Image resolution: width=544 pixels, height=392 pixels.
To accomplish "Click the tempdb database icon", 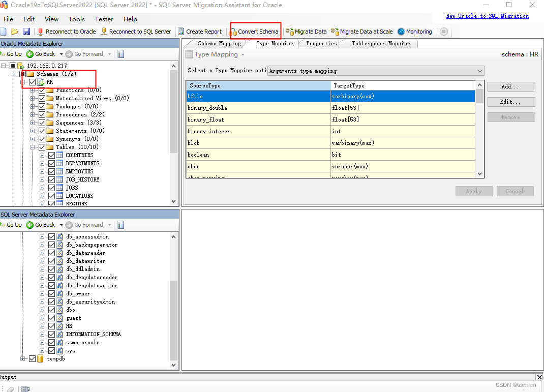I will (x=40, y=358).
